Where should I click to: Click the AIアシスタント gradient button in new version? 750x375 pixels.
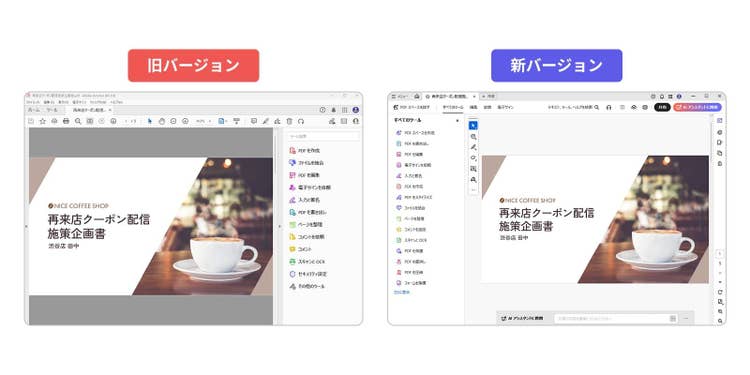[697, 108]
